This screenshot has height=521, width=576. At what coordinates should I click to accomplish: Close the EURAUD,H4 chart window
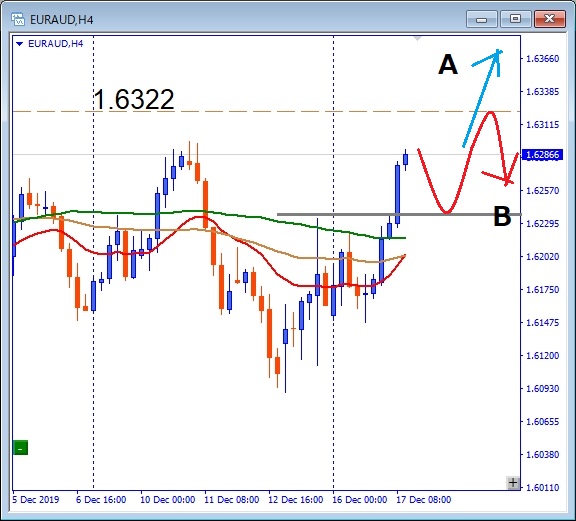point(549,19)
